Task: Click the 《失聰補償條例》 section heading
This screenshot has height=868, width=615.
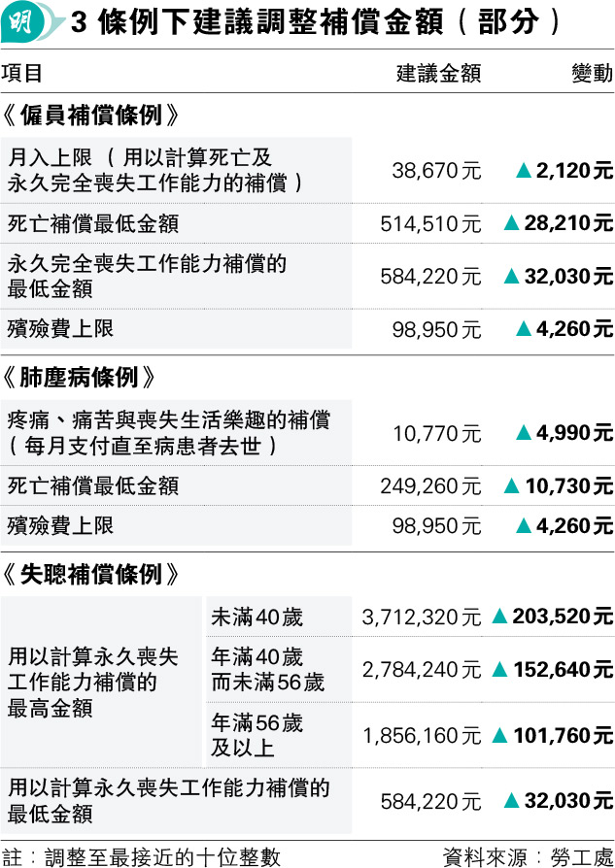Action: click(91, 574)
